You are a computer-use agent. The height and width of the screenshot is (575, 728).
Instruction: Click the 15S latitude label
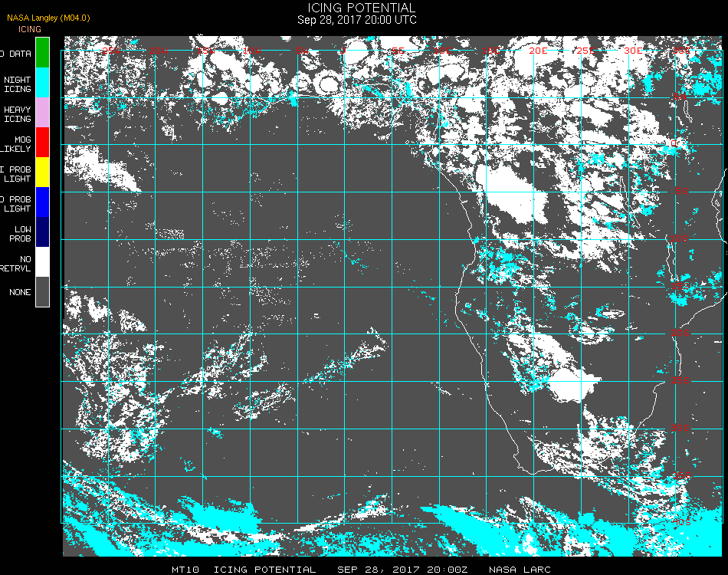click(x=680, y=286)
